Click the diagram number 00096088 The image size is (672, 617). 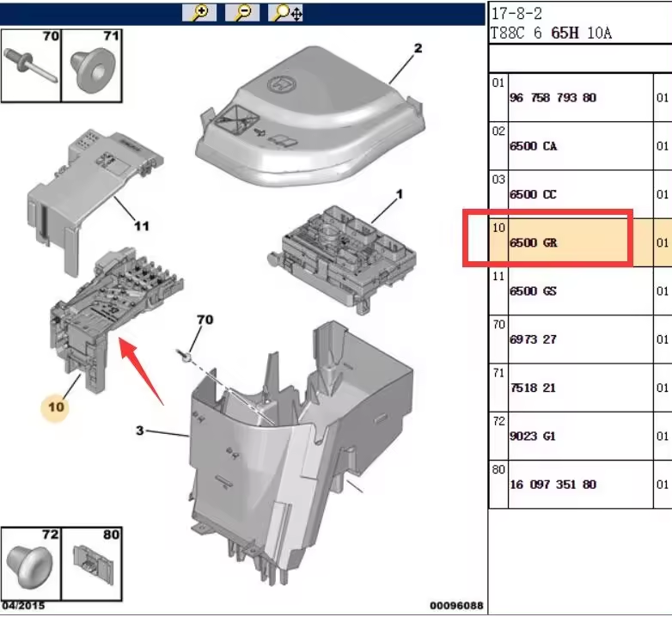[x=456, y=606]
